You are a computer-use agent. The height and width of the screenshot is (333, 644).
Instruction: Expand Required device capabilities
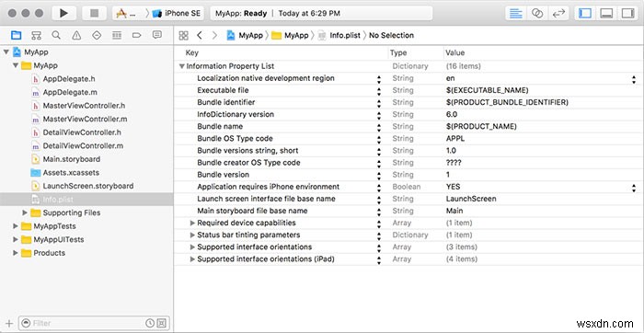[x=192, y=223]
